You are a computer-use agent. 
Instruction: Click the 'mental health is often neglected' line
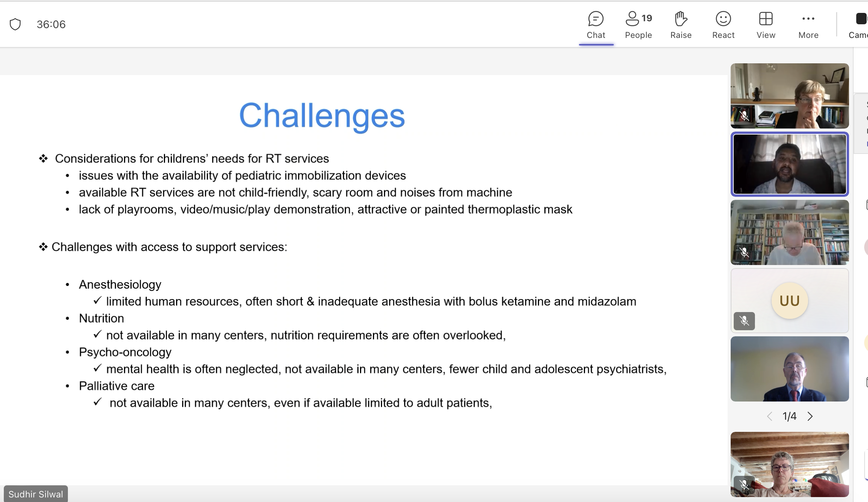pos(386,369)
